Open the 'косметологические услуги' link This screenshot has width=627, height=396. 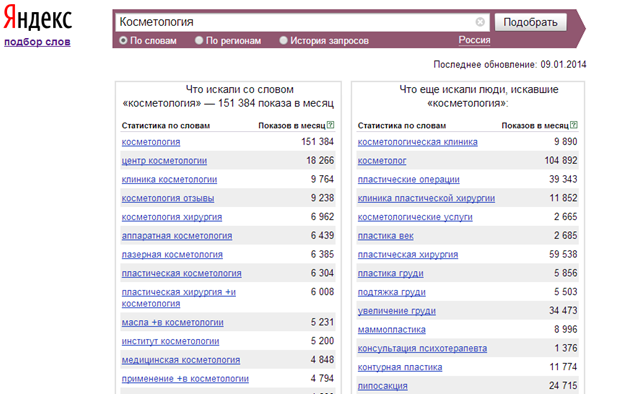pyautogui.click(x=415, y=217)
